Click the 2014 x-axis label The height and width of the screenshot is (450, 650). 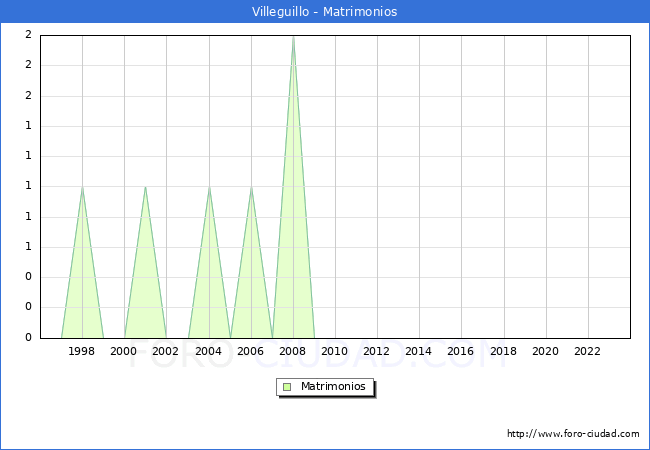(418, 351)
